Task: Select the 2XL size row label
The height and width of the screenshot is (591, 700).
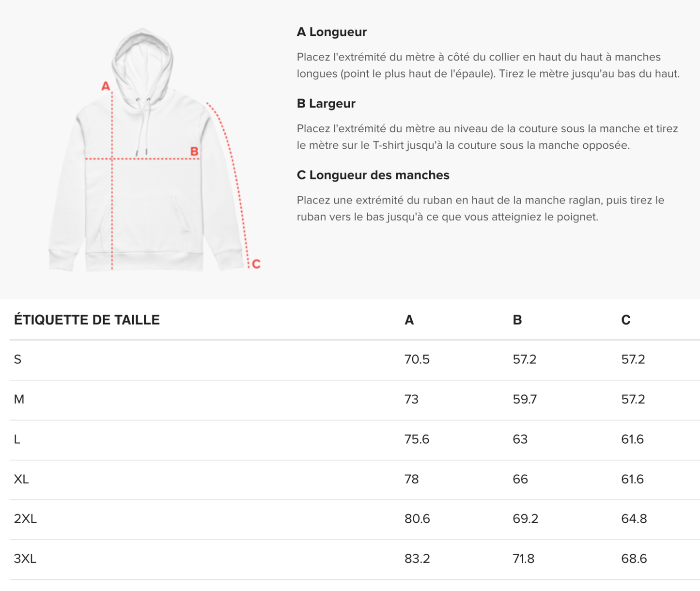Action: click(x=25, y=519)
